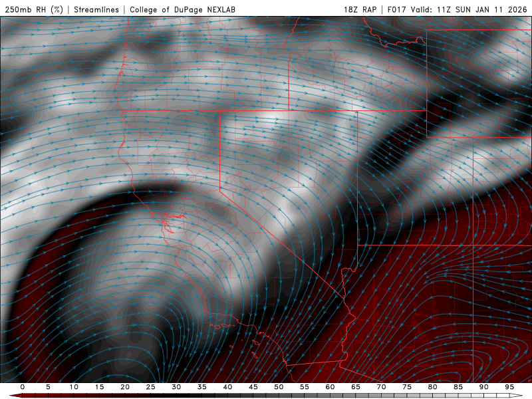The image size is (532, 399).
Task: Click the colorbar label '95'
Action: [509, 387]
